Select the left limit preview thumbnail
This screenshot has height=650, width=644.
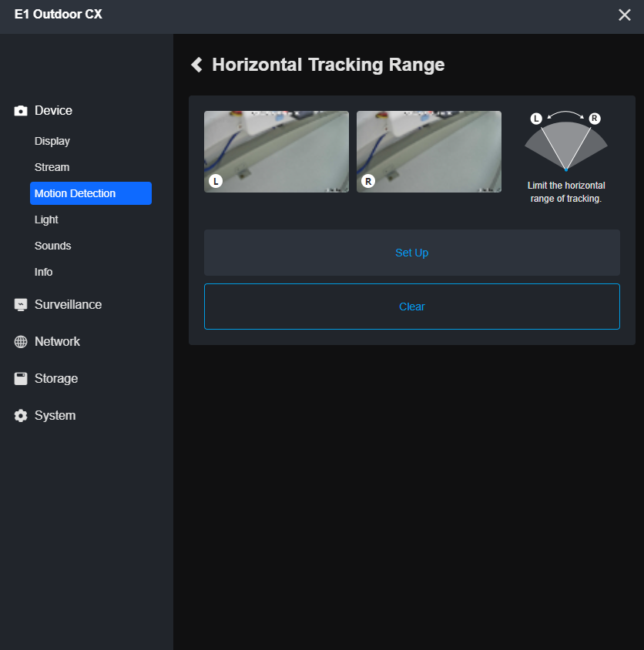[x=277, y=152]
